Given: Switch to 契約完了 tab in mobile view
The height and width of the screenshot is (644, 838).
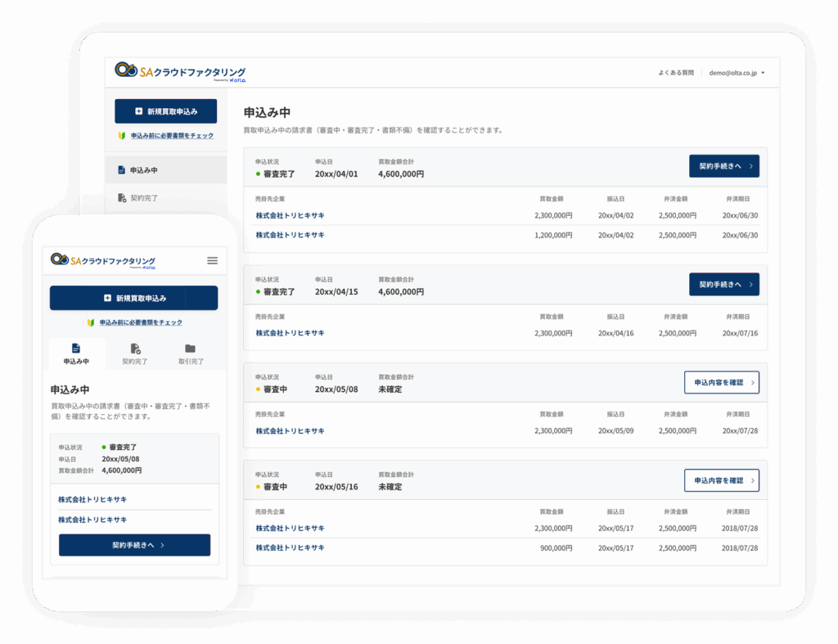Looking at the screenshot, I should pyautogui.click(x=135, y=354).
